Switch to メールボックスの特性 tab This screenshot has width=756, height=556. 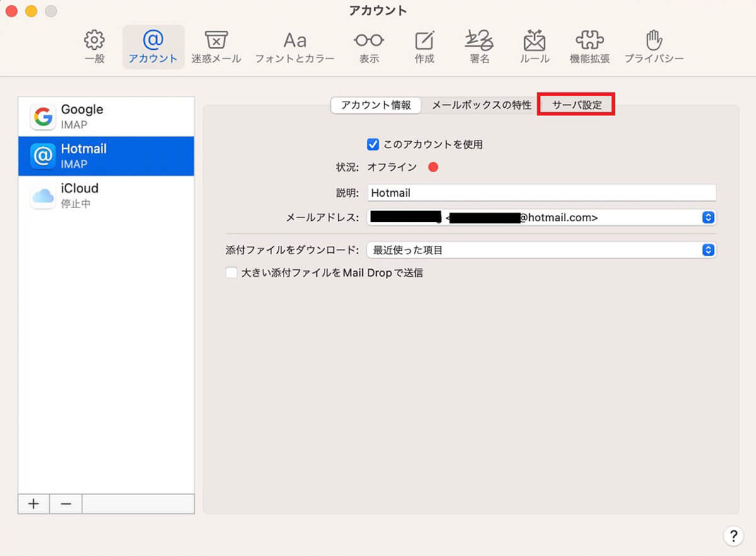pyautogui.click(x=481, y=105)
